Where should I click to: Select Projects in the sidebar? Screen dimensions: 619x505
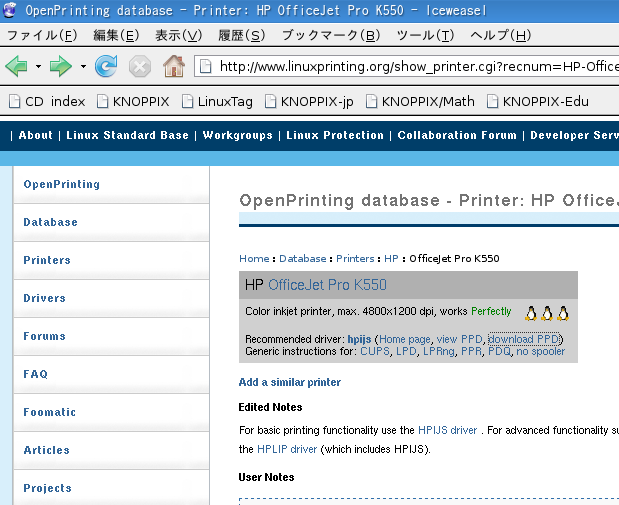47,488
